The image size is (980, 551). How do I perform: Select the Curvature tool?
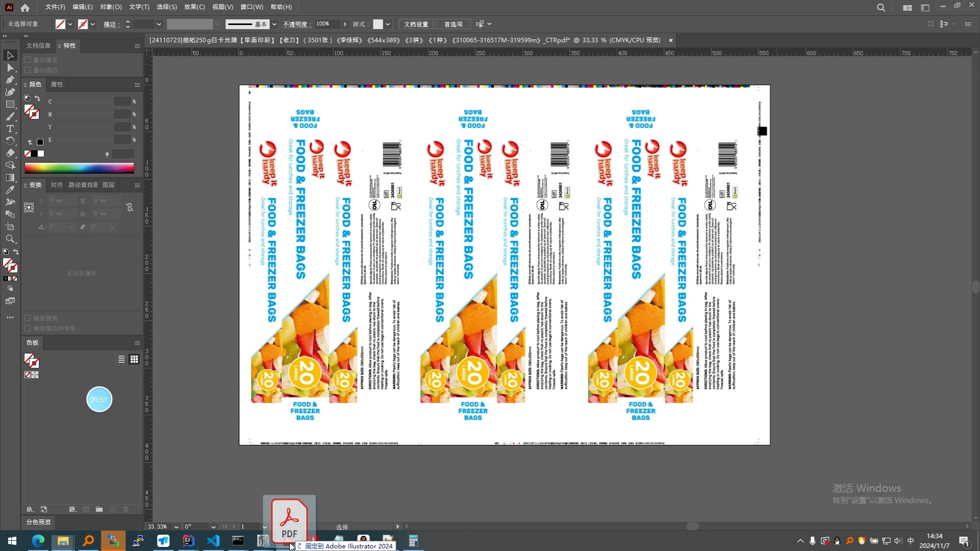click(10, 92)
